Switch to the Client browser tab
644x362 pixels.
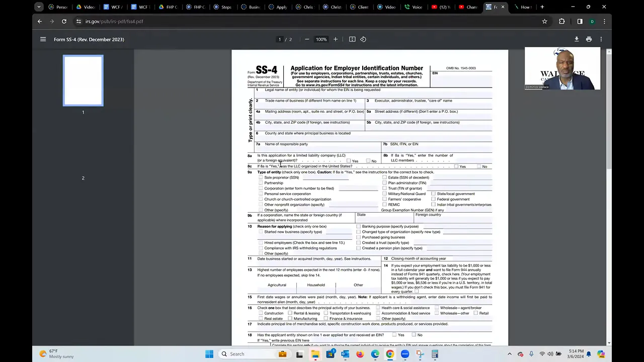pos(359,7)
